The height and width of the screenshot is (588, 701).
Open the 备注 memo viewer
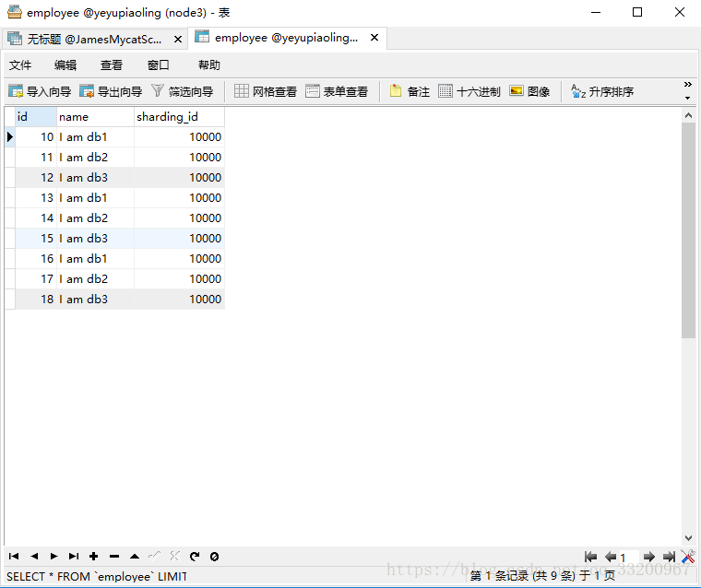pyautogui.click(x=410, y=91)
